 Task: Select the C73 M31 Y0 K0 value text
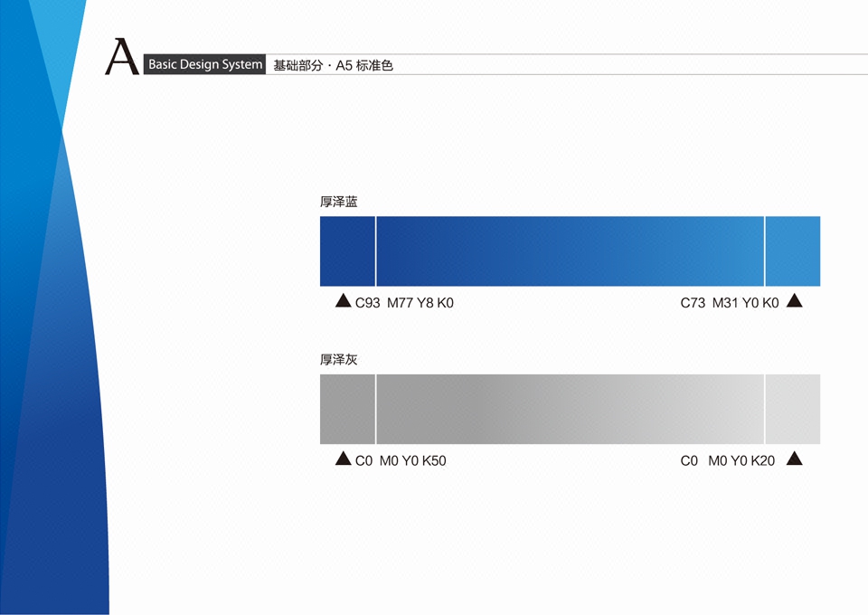[729, 303]
